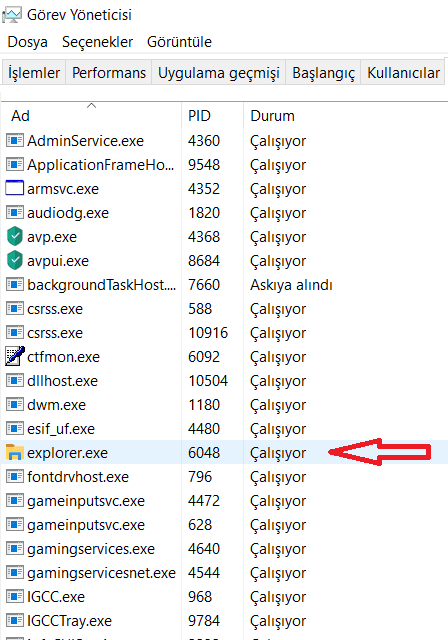Select the IGCCTray.exe process name

click(x=69, y=621)
